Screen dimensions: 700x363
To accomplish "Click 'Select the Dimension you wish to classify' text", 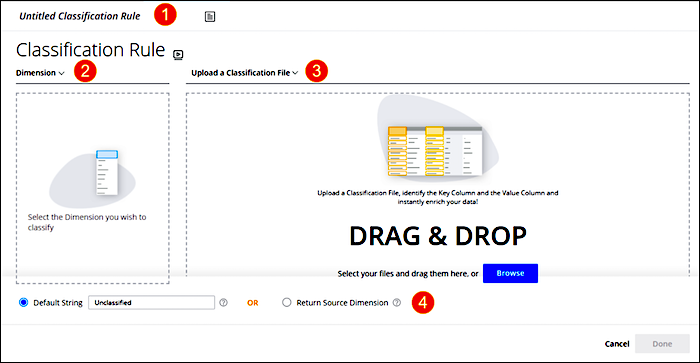I will click(x=87, y=222).
